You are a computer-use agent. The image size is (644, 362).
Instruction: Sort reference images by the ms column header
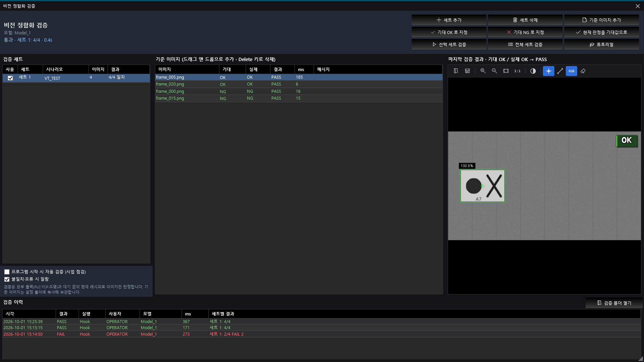point(304,69)
